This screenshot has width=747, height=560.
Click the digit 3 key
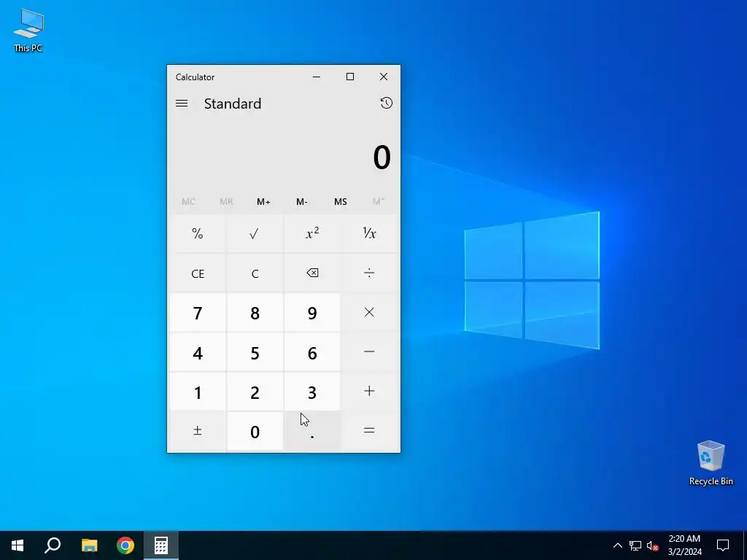coord(312,392)
